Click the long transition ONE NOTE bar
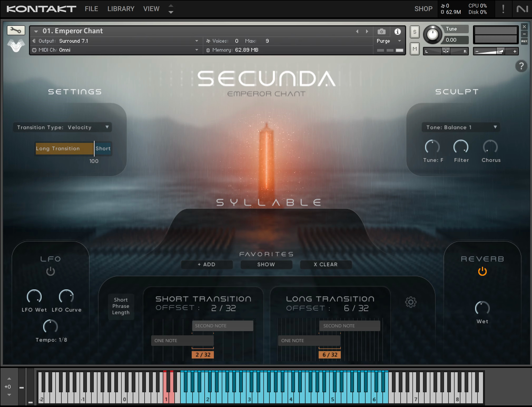Image resolution: width=532 pixels, height=407 pixels. coord(309,341)
